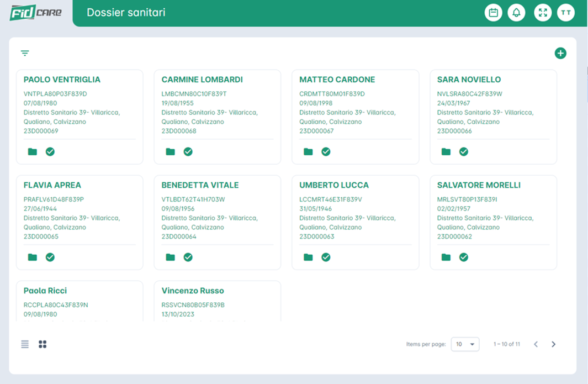Go to the previous page
The image size is (588, 384).
(x=536, y=344)
